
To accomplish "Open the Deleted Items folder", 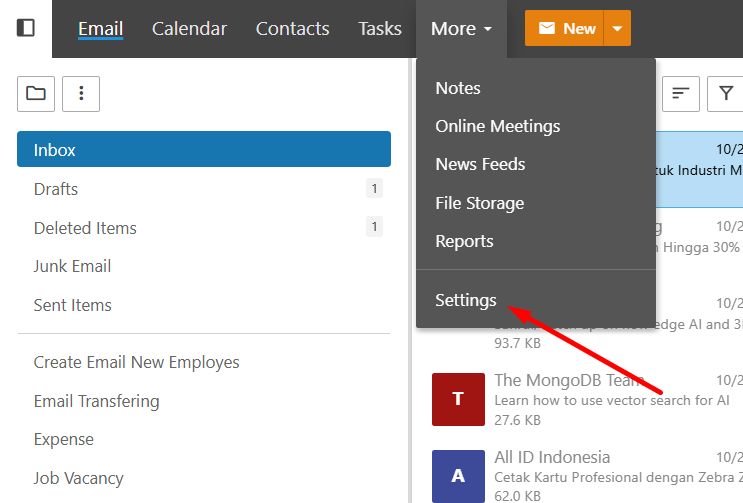I will pos(85,228).
